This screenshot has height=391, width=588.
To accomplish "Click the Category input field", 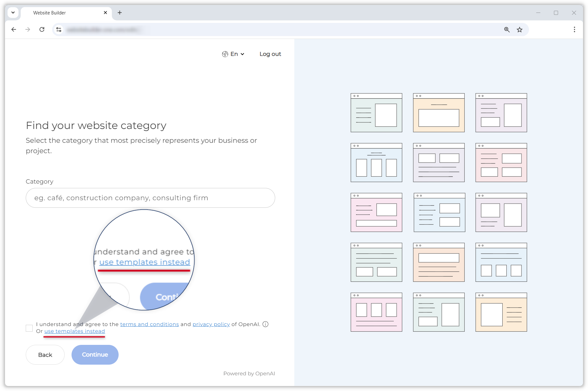I will pos(150,198).
